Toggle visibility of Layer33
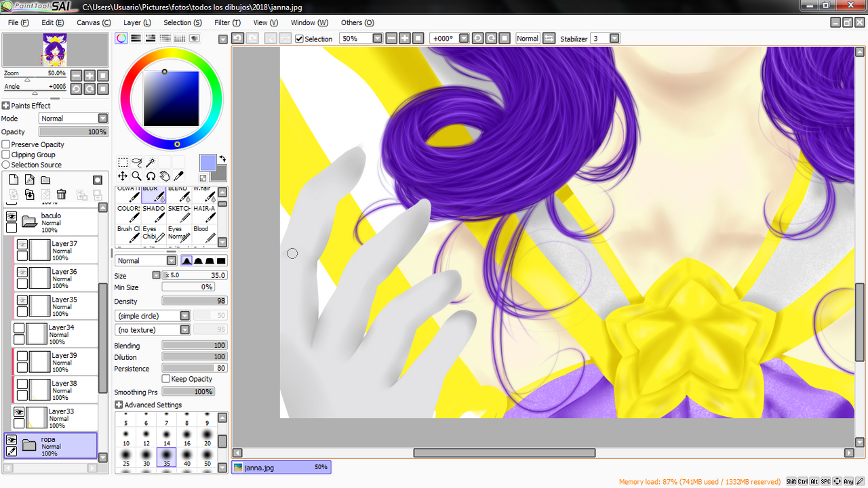Viewport: 868px width, 488px height. click(x=20, y=412)
